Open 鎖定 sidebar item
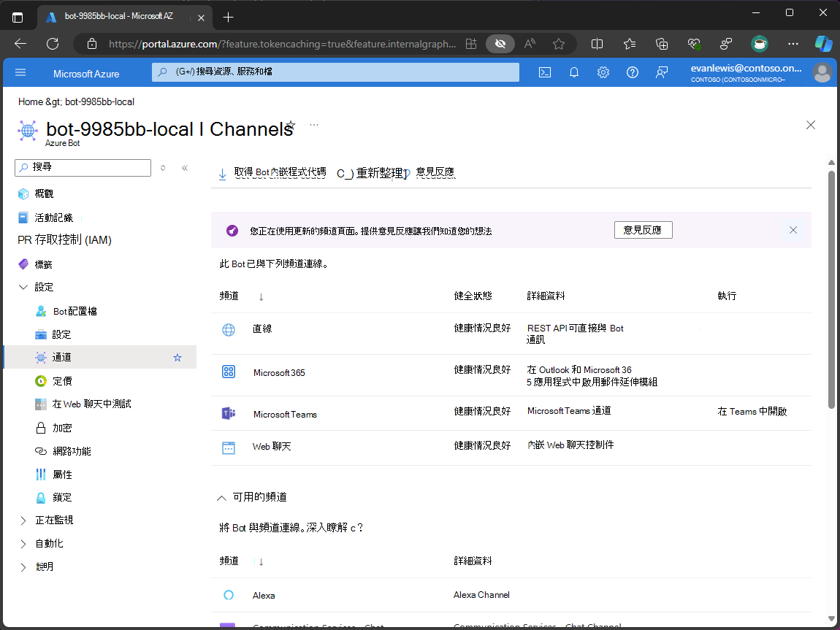840x630 pixels. tap(62, 497)
